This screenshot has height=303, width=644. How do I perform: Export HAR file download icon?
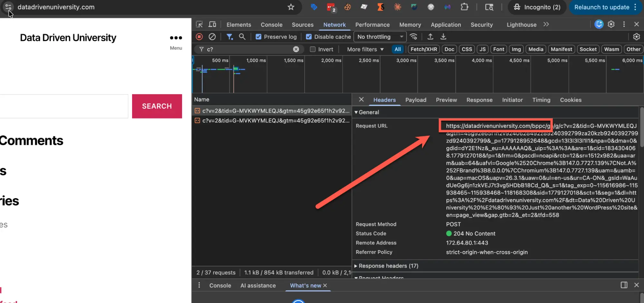coord(443,37)
